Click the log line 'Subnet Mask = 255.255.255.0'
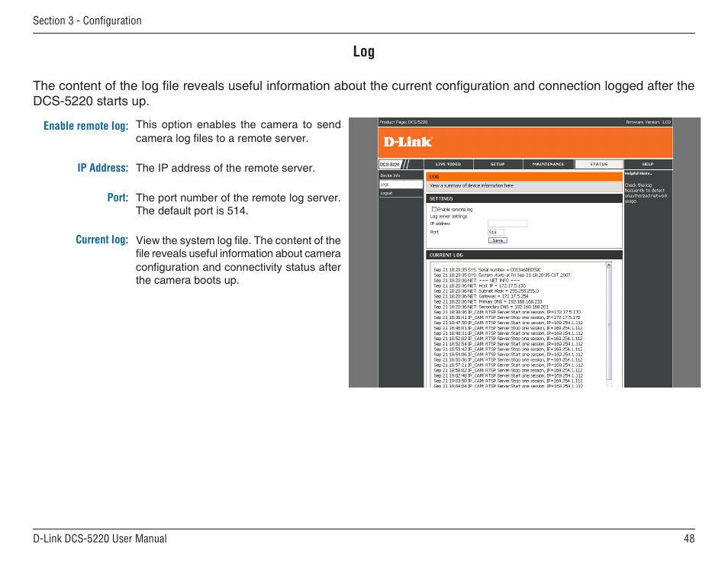 [486, 291]
